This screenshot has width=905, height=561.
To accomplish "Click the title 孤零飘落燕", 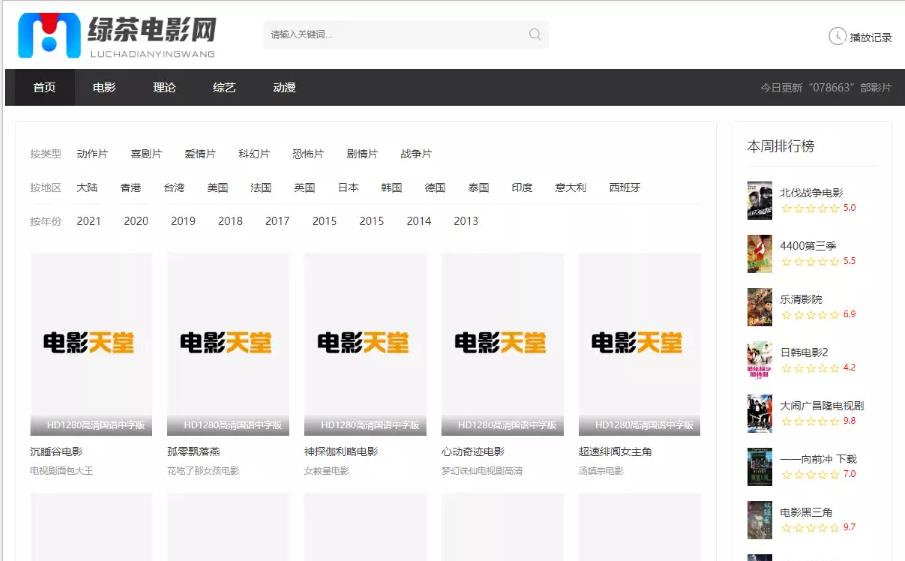I will (193, 451).
